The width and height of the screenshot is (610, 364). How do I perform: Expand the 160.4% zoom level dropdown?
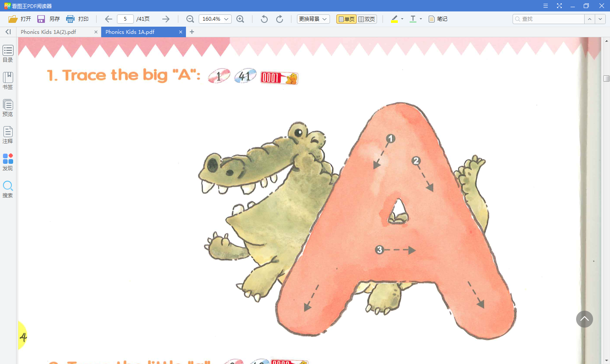click(226, 19)
